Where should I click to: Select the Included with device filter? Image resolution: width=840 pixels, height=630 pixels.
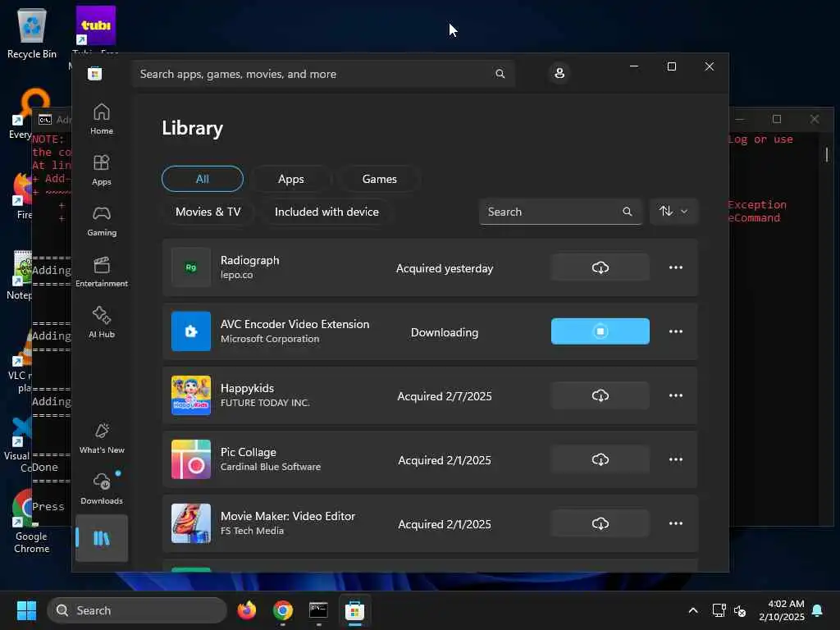coord(326,212)
